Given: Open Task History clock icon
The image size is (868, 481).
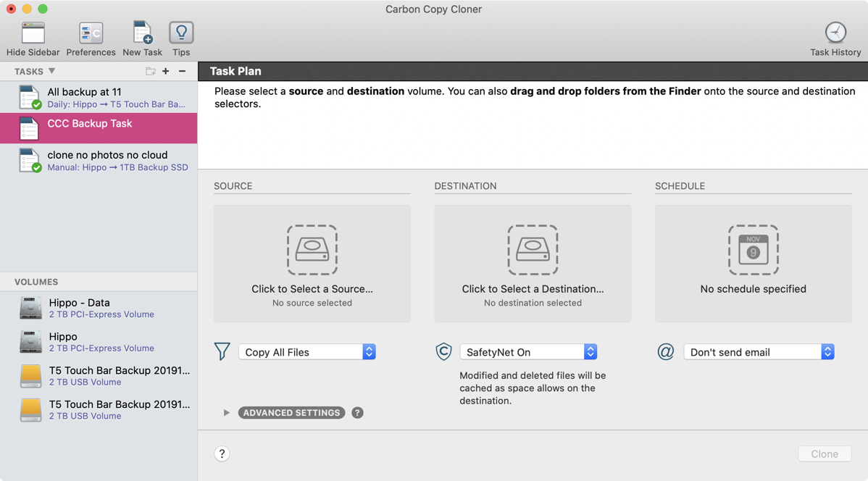Looking at the screenshot, I should [x=835, y=34].
